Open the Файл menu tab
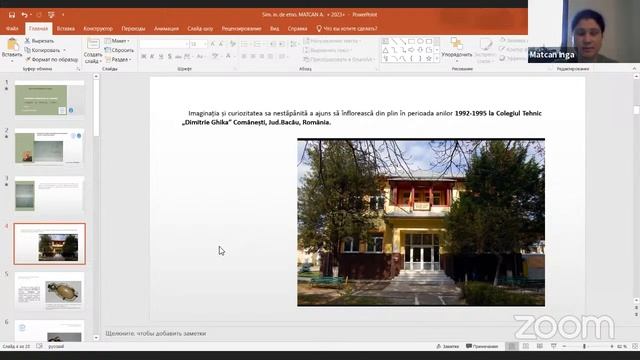The width and height of the screenshot is (640, 360). (12, 29)
